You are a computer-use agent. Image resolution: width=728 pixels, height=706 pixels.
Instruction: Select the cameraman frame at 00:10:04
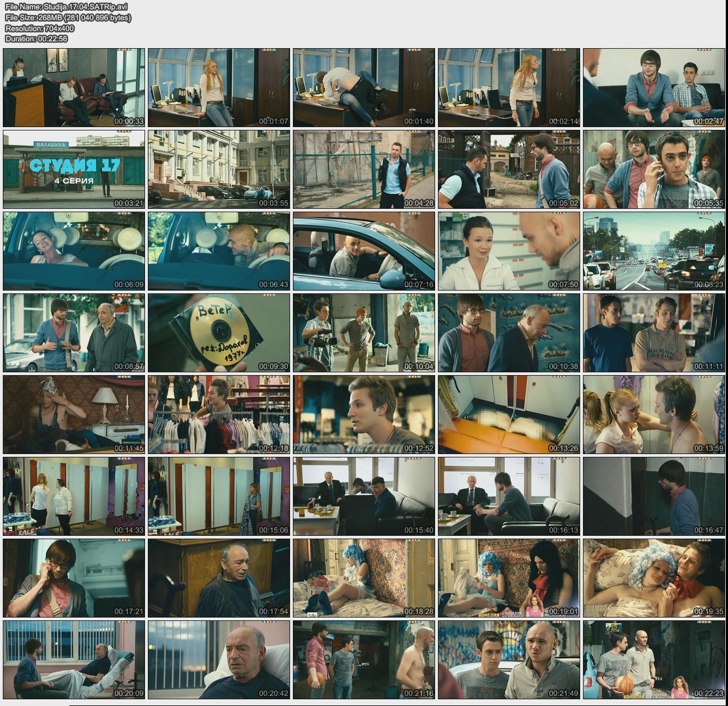click(364, 333)
